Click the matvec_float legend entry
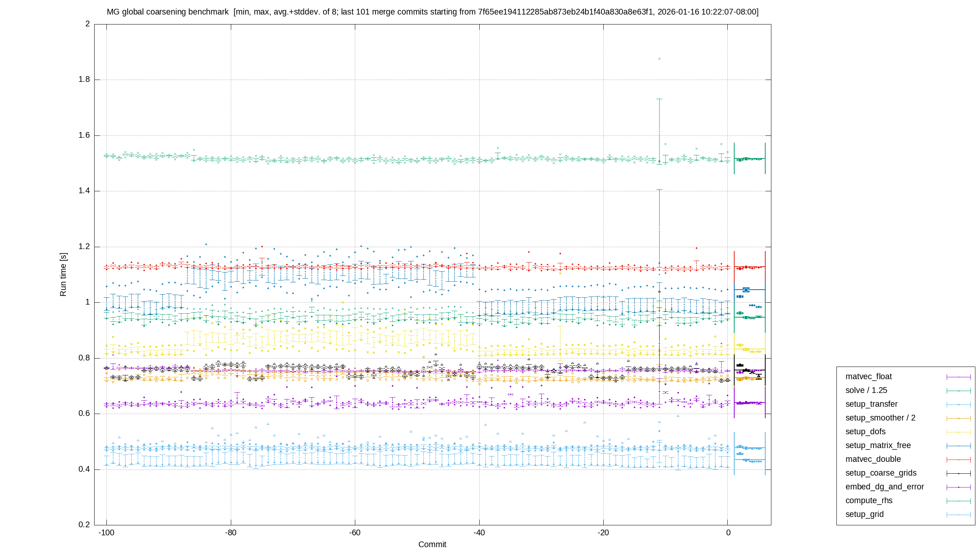This screenshot has width=980, height=551. tap(908, 377)
